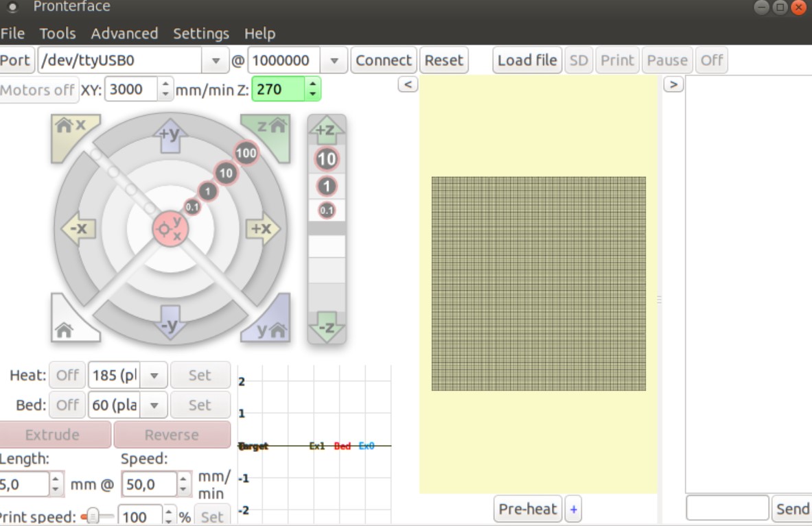Image resolution: width=812 pixels, height=526 pixels.
Task: Open the Bed temperature dropdown
Action: click(154, 405)
